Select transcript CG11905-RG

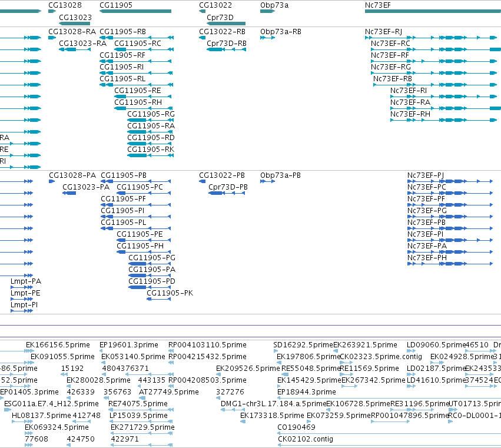pyautogui.click(x=151, y=114)
